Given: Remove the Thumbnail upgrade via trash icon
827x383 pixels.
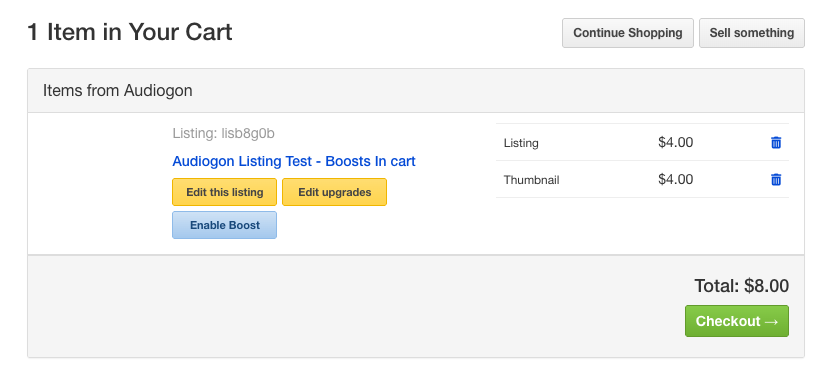Looking at the screenshot, I should 776,180.
